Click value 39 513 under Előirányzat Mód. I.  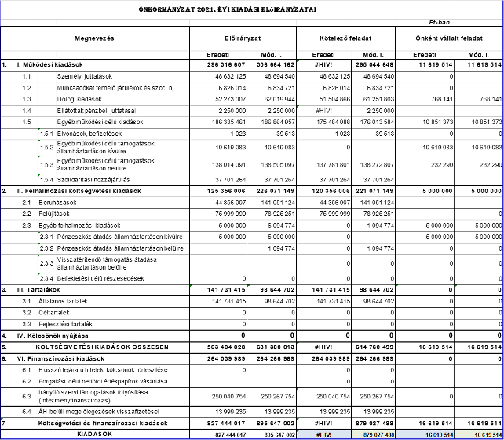click(x=285, y=134)
